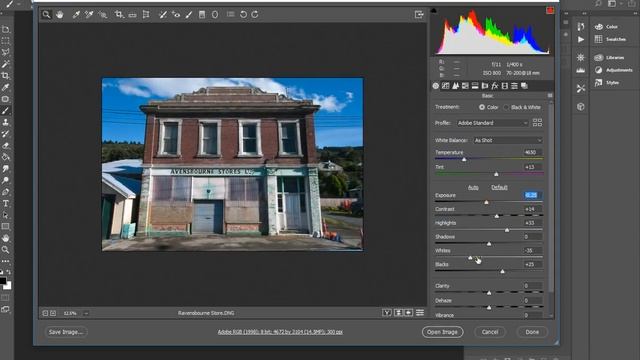Screen dimensions: 640x360
Task: Select Photoshop Type tool
Action: [5, 204]
